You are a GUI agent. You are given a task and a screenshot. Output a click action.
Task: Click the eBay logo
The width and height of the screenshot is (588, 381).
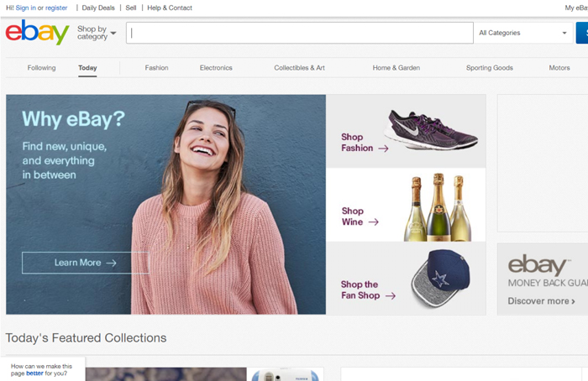pos(37,32)
